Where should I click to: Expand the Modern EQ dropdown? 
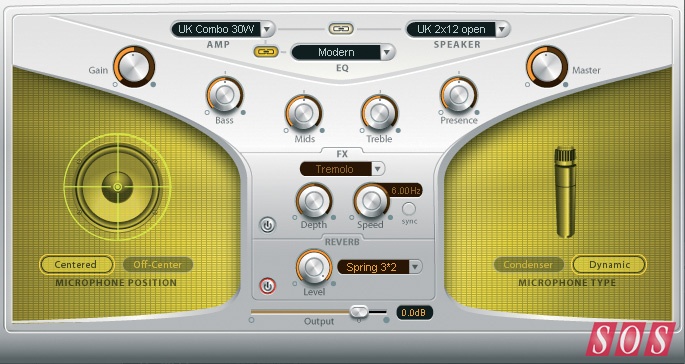[343, 52]
